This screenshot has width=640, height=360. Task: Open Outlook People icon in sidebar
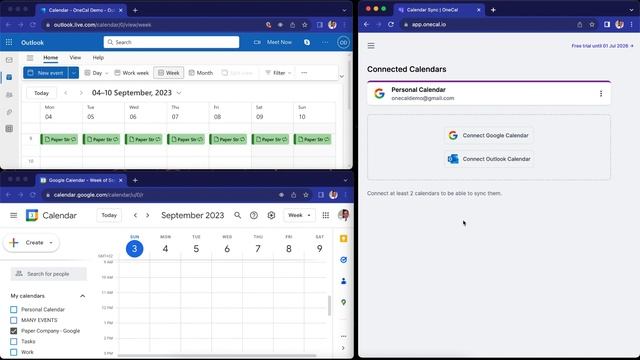(x=9, y=95)
